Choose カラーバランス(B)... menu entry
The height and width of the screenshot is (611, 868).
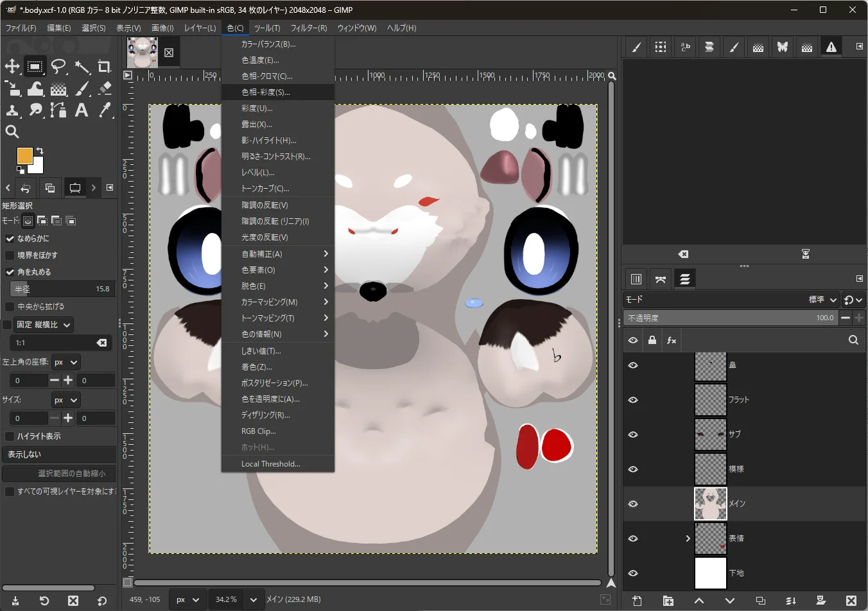click(278, 44)
